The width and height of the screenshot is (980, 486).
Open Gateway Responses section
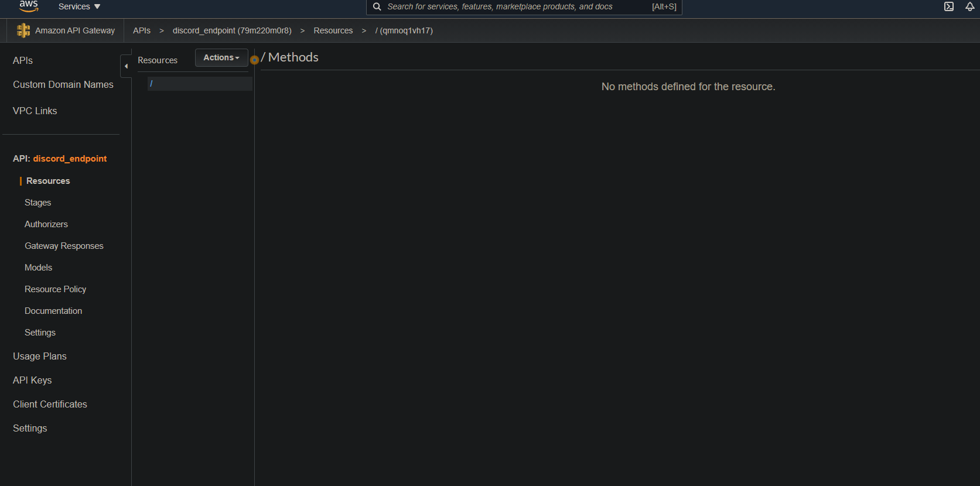click(64, 246)
